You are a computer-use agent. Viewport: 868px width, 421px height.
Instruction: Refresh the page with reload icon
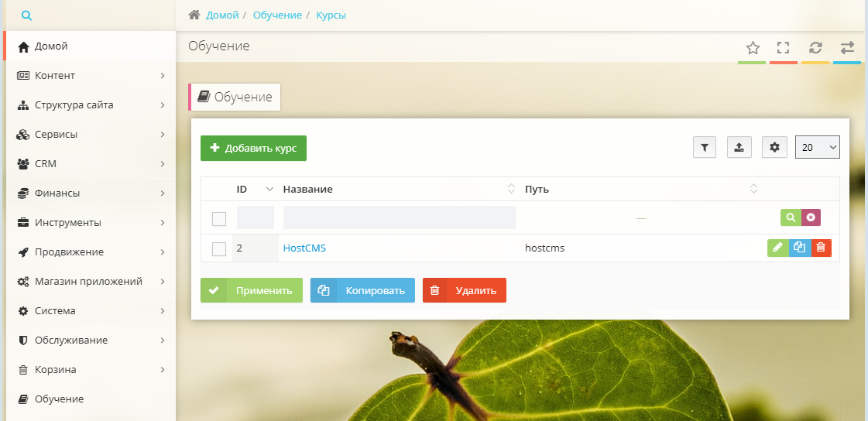pos(815,47)
